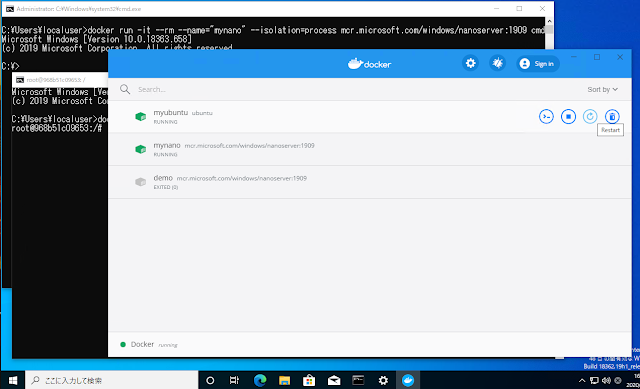Click scroll-up arrow in Administrator cmd window

click(x=549, y=21)
